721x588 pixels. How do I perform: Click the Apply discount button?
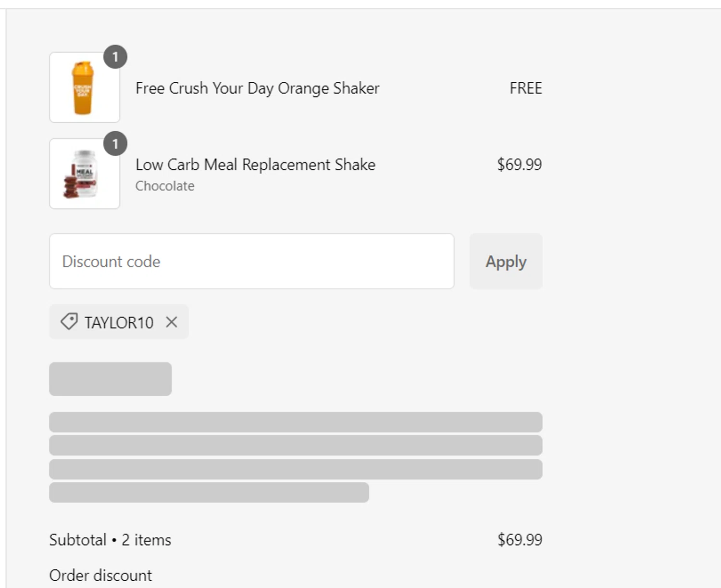(x=506, y=262)
